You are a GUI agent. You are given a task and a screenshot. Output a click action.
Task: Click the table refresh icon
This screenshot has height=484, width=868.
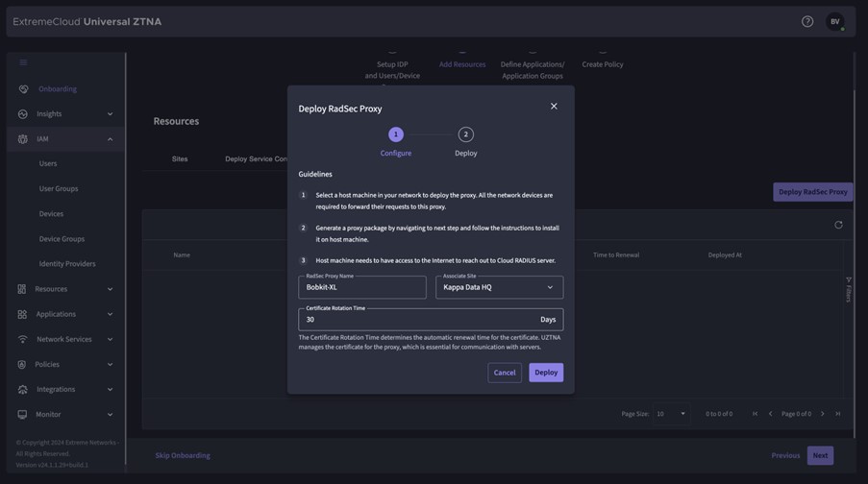click(838, 225)
